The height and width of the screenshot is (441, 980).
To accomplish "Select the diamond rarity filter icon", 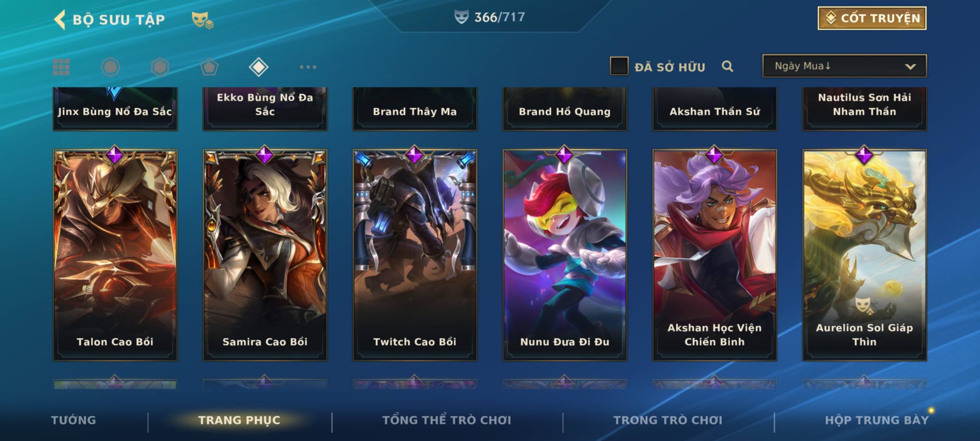I will (258, 67).
